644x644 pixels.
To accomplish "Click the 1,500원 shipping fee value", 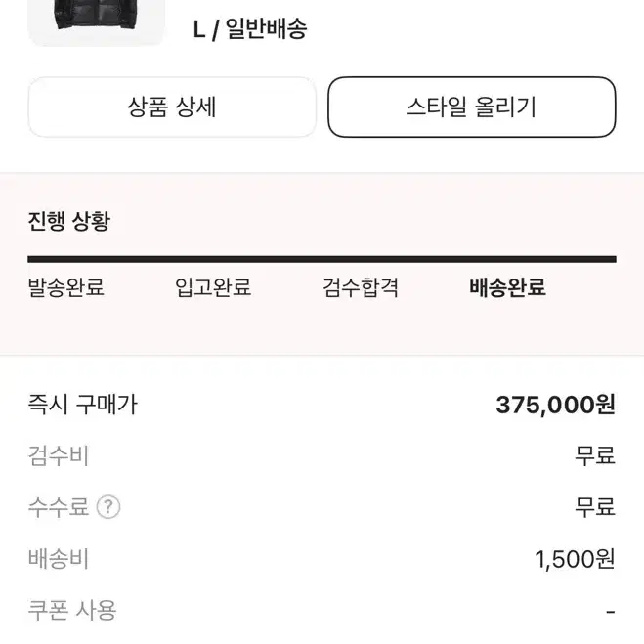I will coord(575,559).
